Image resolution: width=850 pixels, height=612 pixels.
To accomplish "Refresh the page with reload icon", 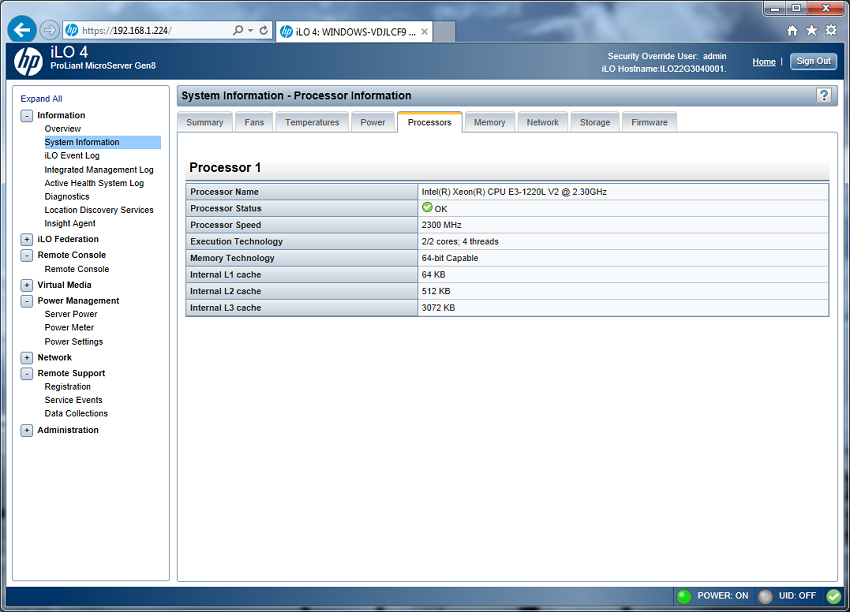I will [x=263, y=30].
